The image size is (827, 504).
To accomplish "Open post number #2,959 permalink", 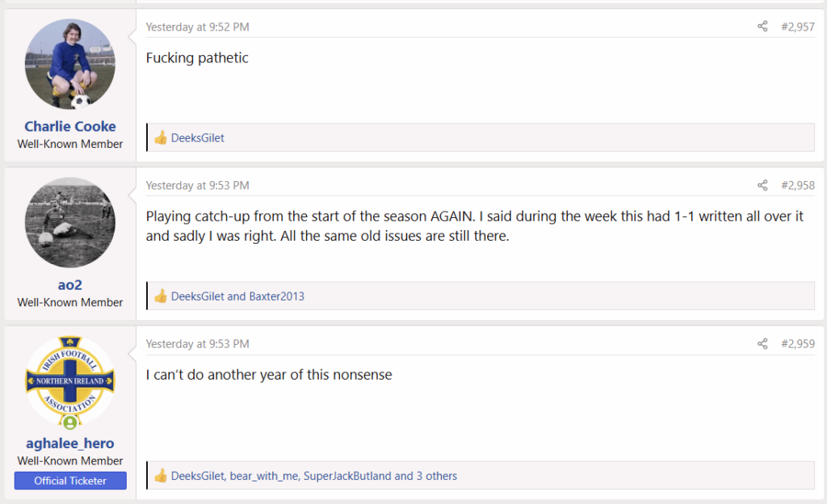I will [x=797, y=344].
